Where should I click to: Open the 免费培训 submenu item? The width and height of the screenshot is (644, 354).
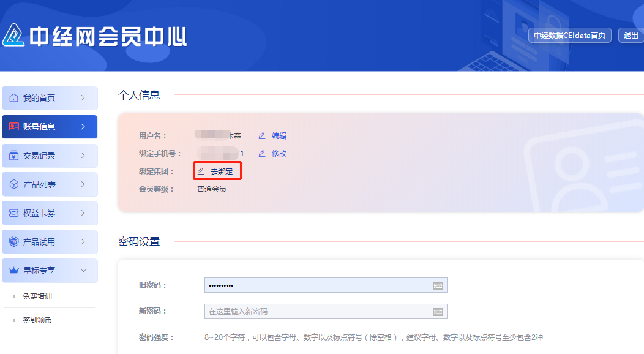pos(37,296)
